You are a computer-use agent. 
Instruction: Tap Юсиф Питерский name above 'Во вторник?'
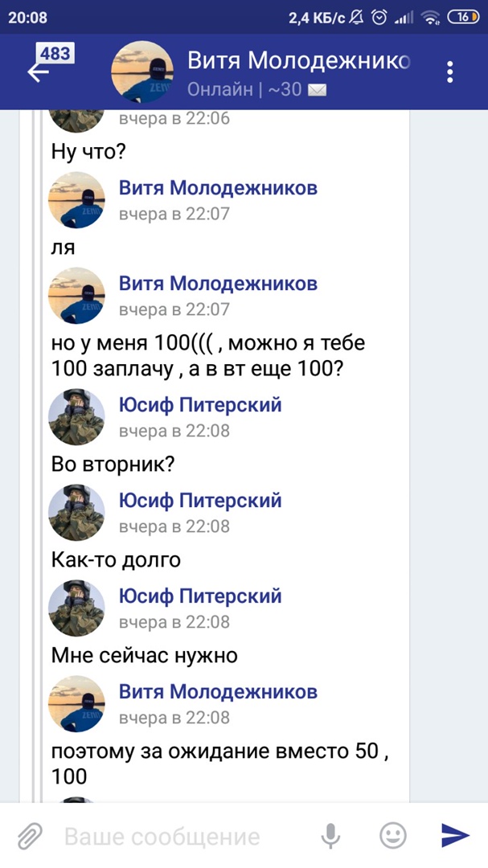pyautogui.click(x=200, y=405)
